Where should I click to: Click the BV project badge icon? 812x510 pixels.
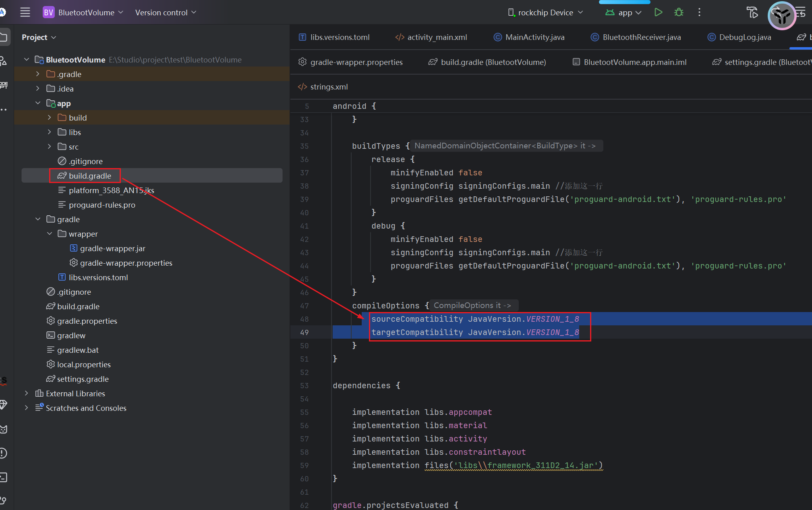pos(48,12)
